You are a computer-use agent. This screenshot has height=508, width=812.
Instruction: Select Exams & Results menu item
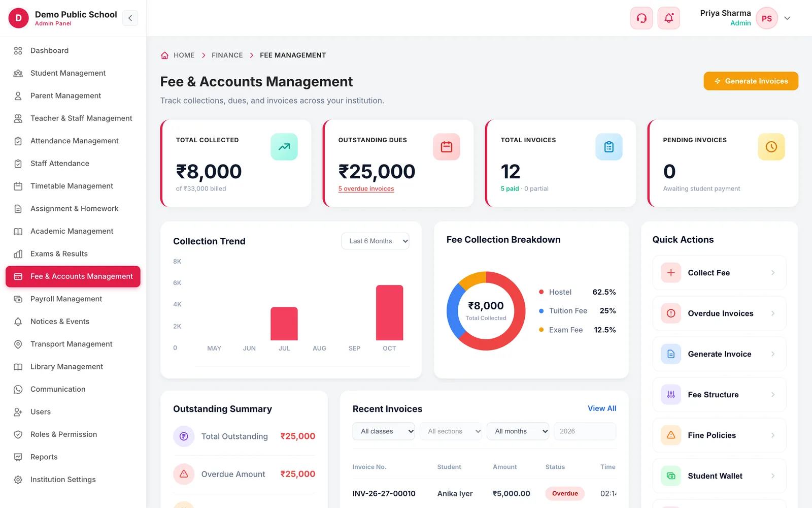tap(73, 254)
